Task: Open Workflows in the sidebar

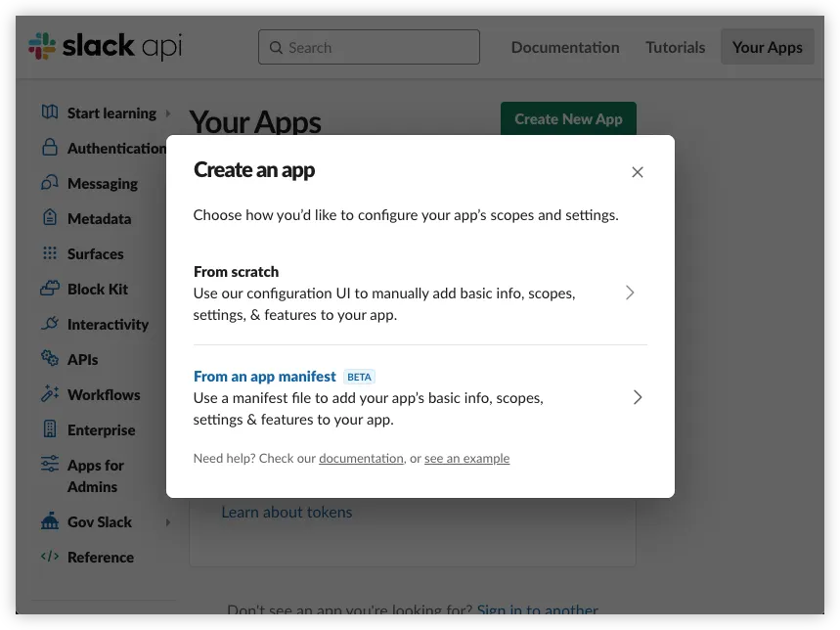Action: pyautogui.click(x=104, y=395)
